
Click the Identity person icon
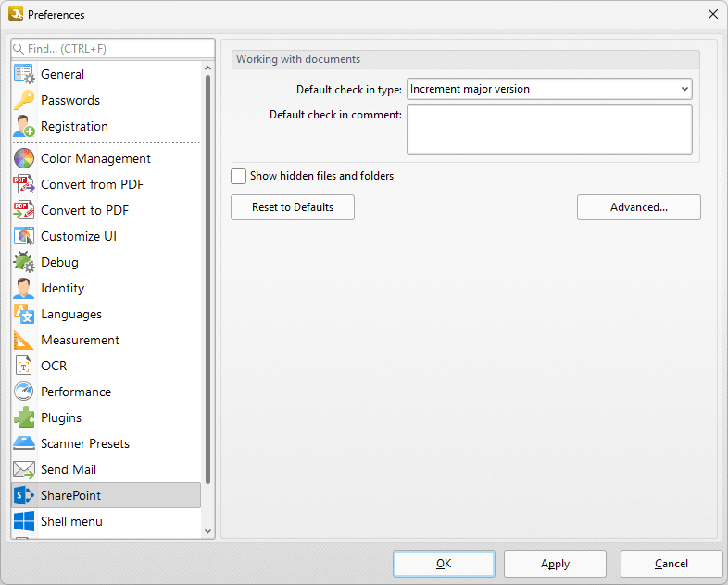coord(24,289)
